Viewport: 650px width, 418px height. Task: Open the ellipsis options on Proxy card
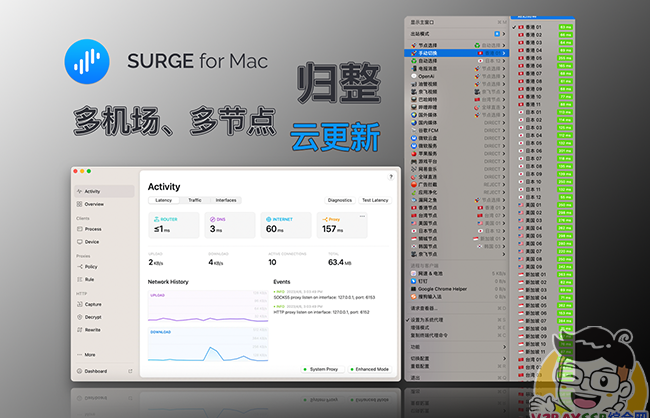362,216
